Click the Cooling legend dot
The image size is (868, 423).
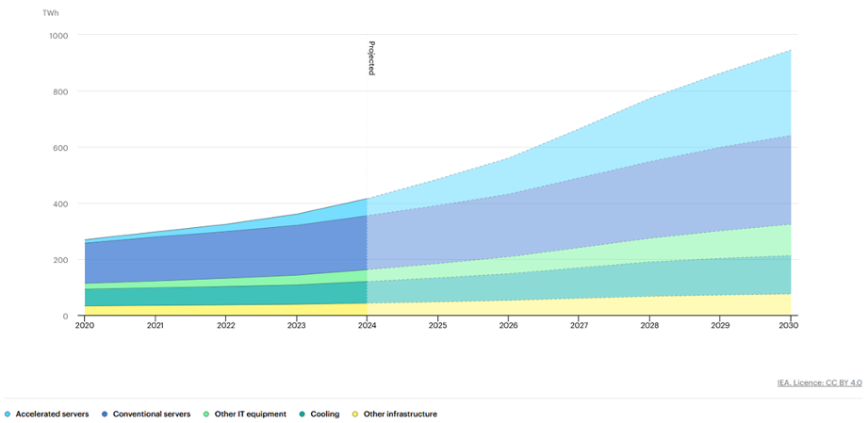coord(303,415)
